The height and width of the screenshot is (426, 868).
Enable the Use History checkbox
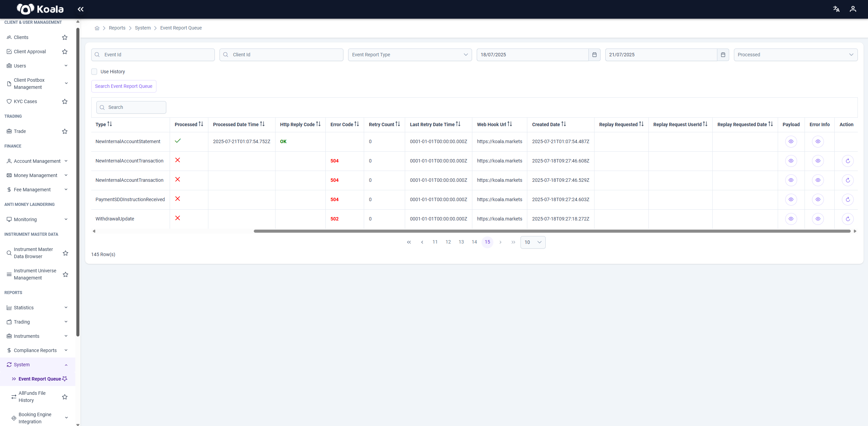click(94, 72)
